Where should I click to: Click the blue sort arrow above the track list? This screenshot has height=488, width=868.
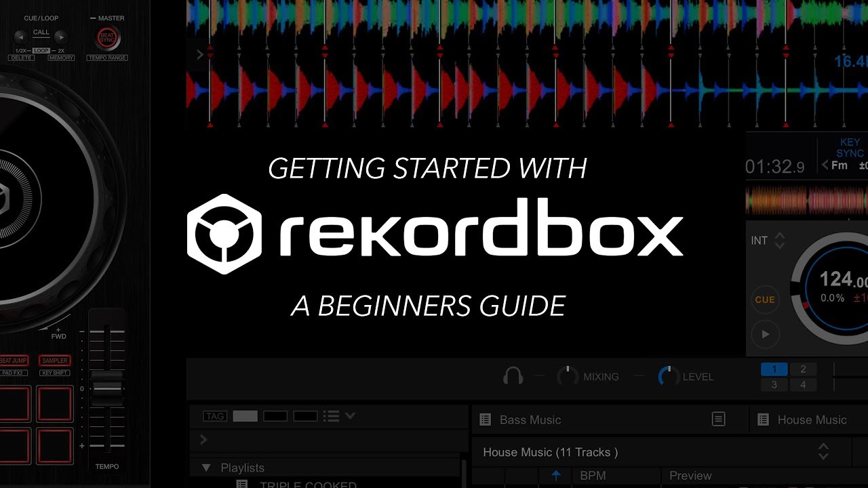[x=555, y=475]
